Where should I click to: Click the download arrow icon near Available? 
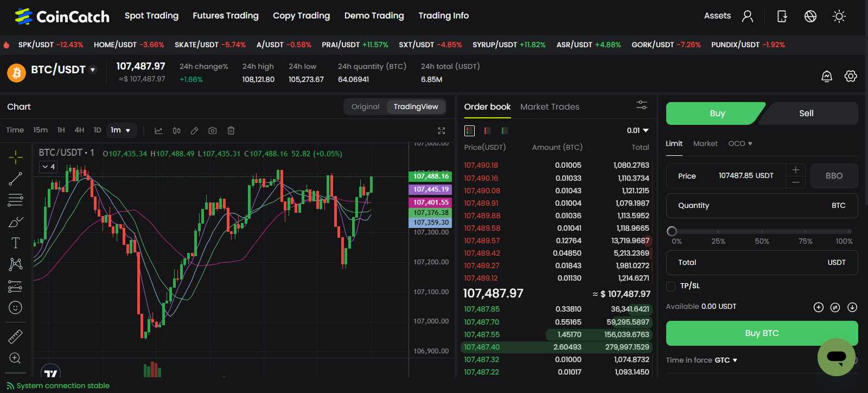[x=852, y=307]
